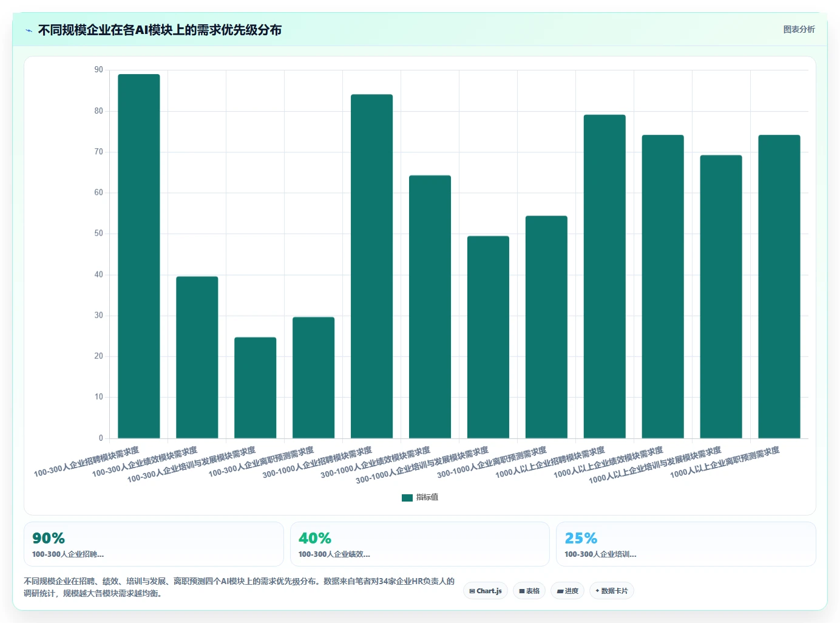The image size is (840, 623).
Task: Click the chart icon beside the panel title
Action: click(29, 30)
